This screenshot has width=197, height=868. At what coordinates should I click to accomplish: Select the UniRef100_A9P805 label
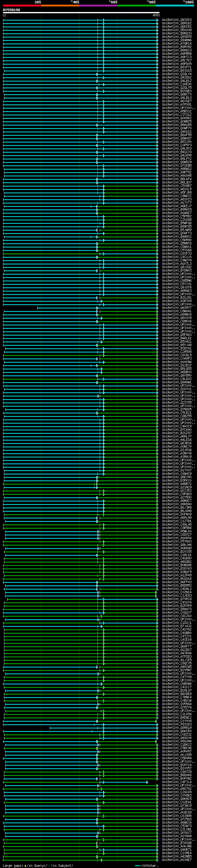tap(177, 64)
